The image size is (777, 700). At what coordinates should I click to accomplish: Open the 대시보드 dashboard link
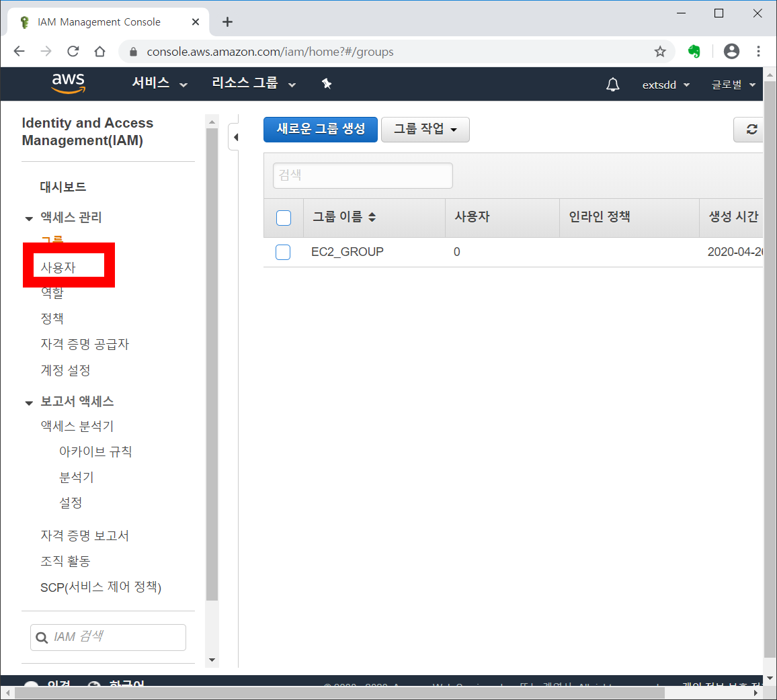pyautogui.click(x=63, y=187)
